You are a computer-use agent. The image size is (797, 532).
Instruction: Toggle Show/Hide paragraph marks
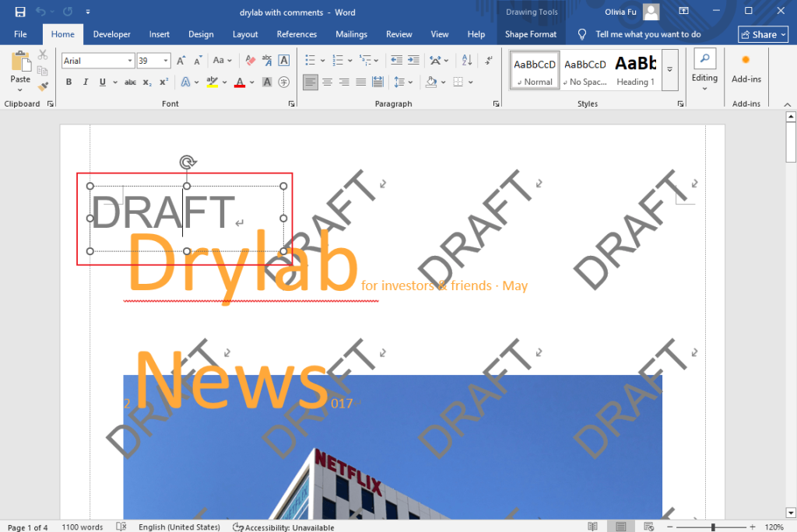[489, 60]
